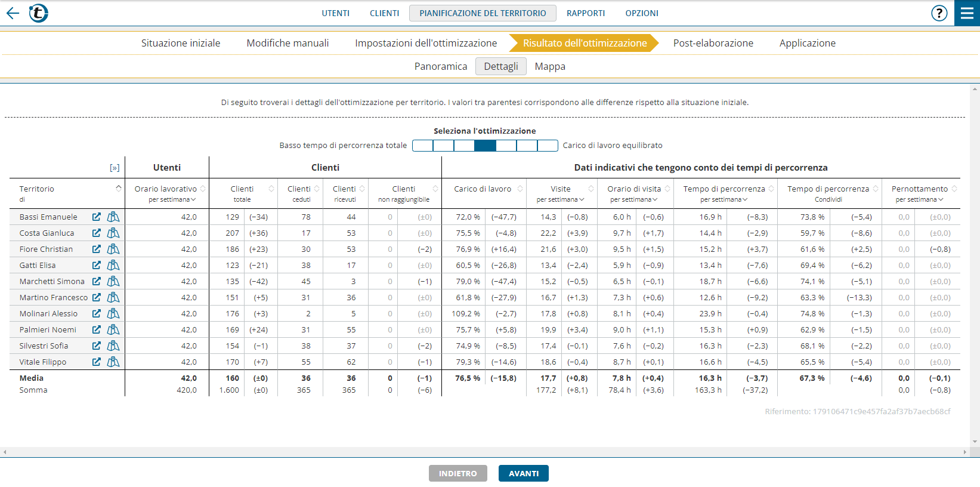Screen dimensions: 980x487
Task: Go back using the arrow icon
Action: 13,13
